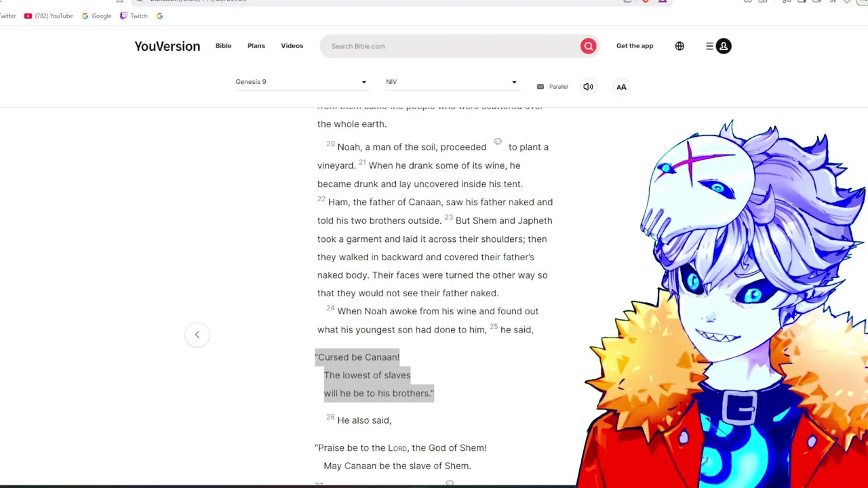
Task: Open the Google bookmark
Action: [x=96, y=16]
